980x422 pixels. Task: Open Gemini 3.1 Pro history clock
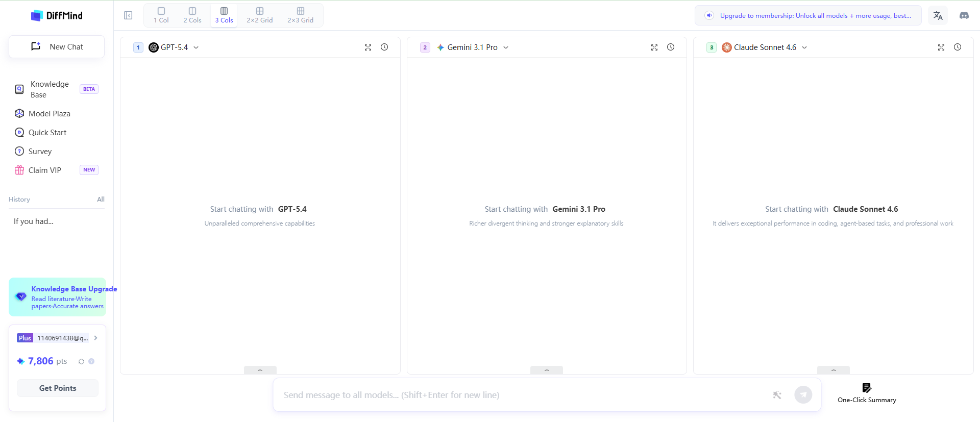click(671, 47)
